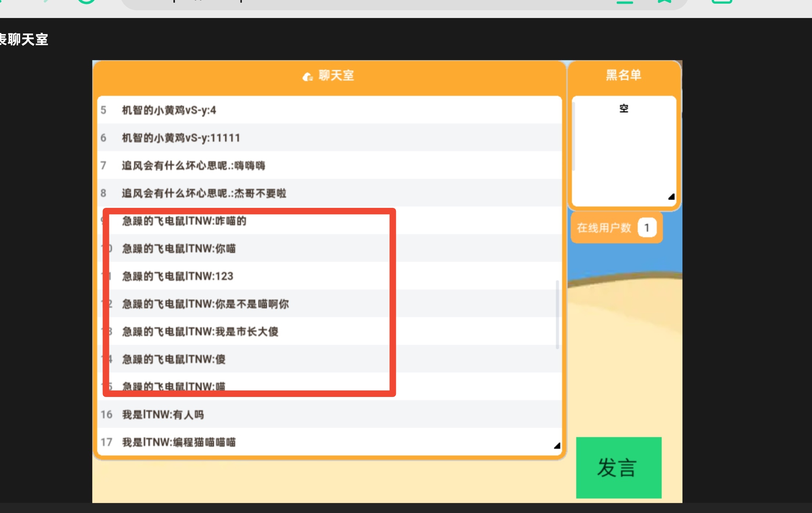Select the message 你是不是喵啊你
The image size is (812, 513).
329,304
